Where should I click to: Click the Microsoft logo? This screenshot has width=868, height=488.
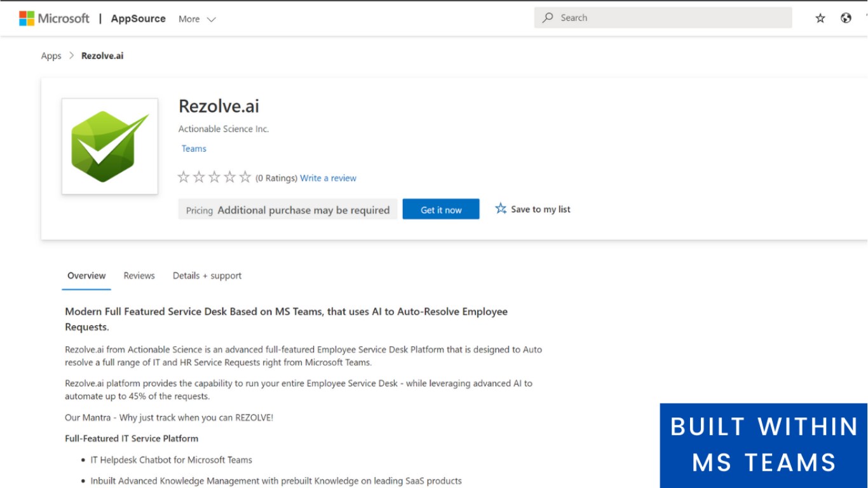[x=54, y=18]
